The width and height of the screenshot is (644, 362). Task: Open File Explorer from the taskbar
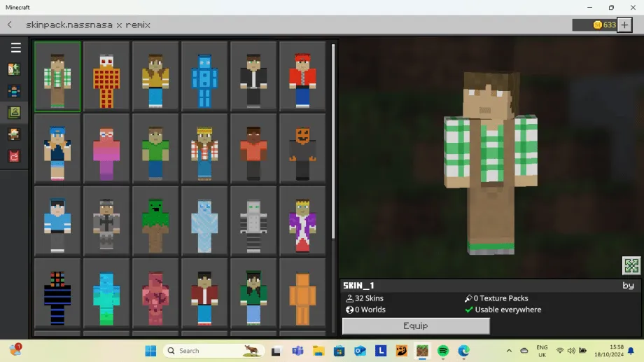click(x=318, y=351)
